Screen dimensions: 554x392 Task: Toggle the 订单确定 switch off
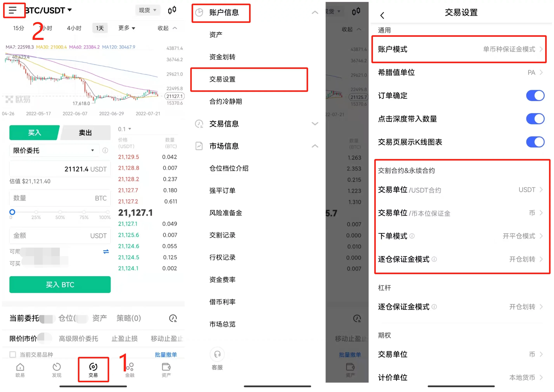[535, 96]
